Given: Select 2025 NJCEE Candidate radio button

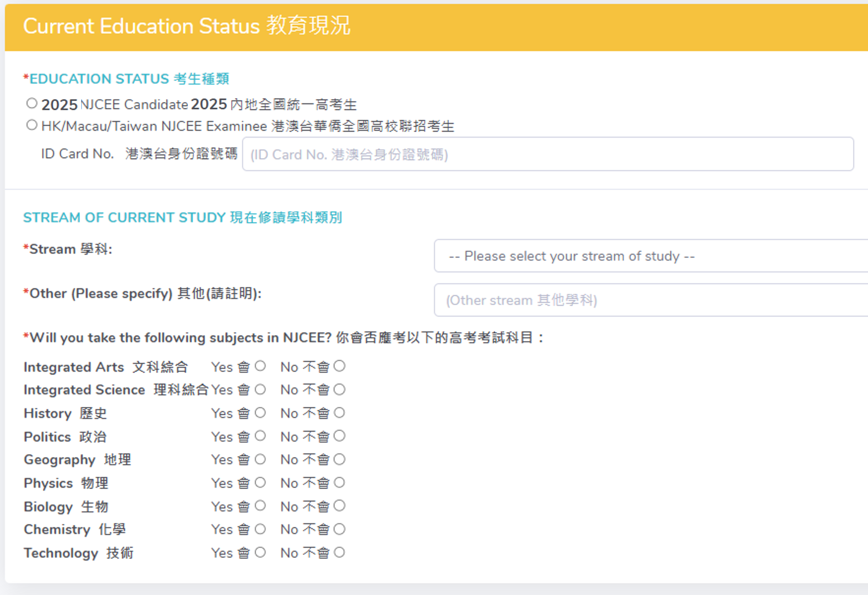Looking at the screenshot, I should tap(32, 103).
